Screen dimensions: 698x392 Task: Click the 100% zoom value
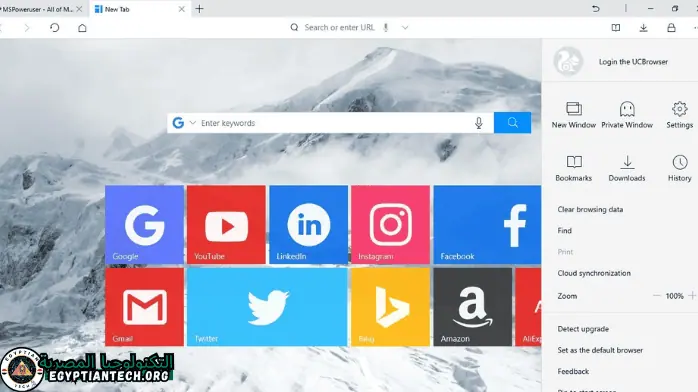(x=674, y=296)
